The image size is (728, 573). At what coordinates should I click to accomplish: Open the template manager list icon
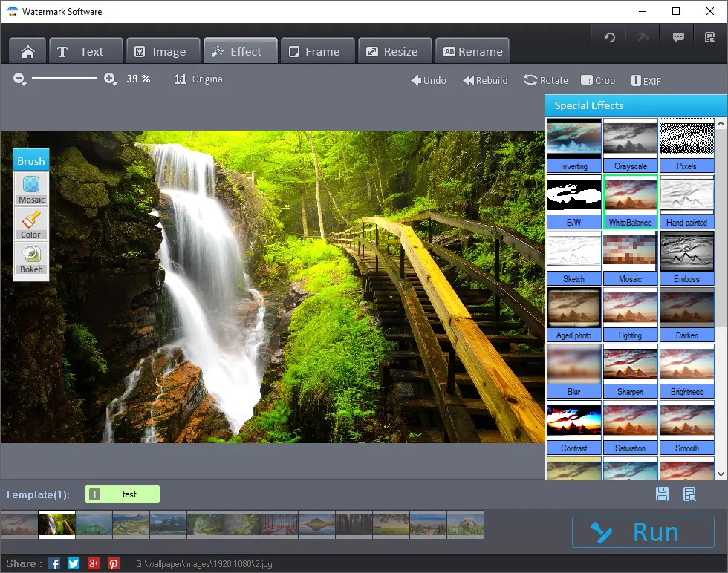coord(689,494)
